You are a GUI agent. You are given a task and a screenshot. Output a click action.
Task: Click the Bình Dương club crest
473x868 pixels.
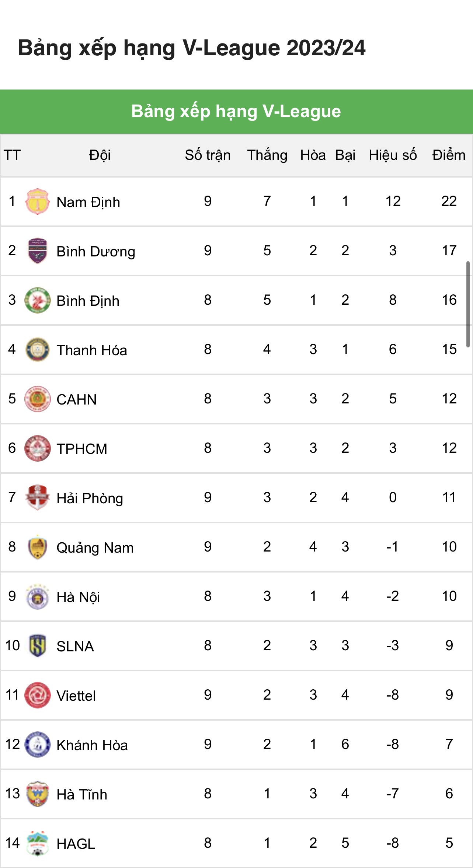pyautogui.click(x=37, y=251)
